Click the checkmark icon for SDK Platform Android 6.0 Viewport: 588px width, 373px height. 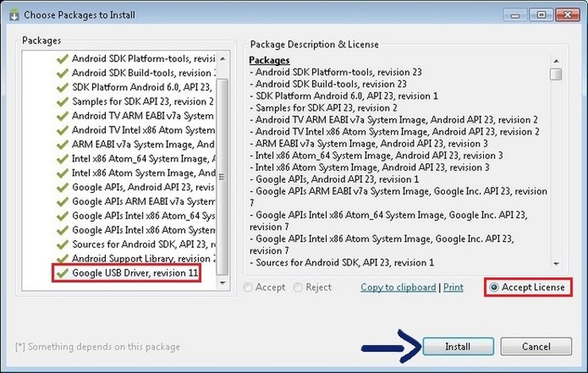coord(62,87)
